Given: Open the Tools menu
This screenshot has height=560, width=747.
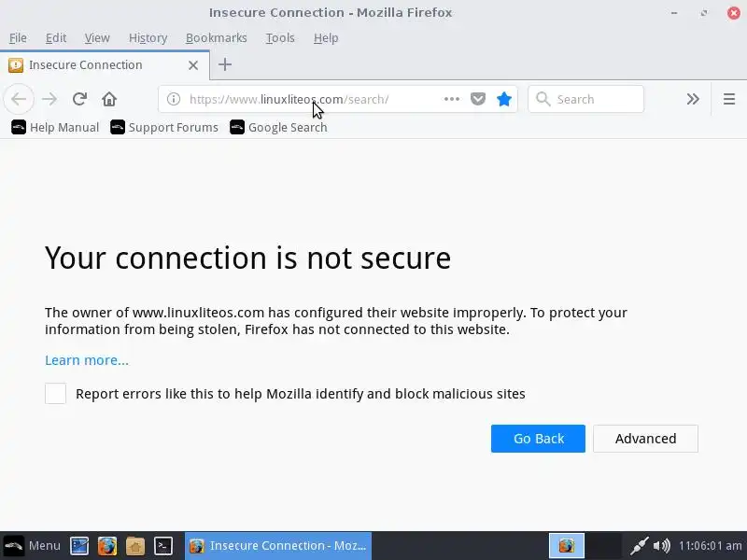Looking at the screenshot, I should coord(280,37).
